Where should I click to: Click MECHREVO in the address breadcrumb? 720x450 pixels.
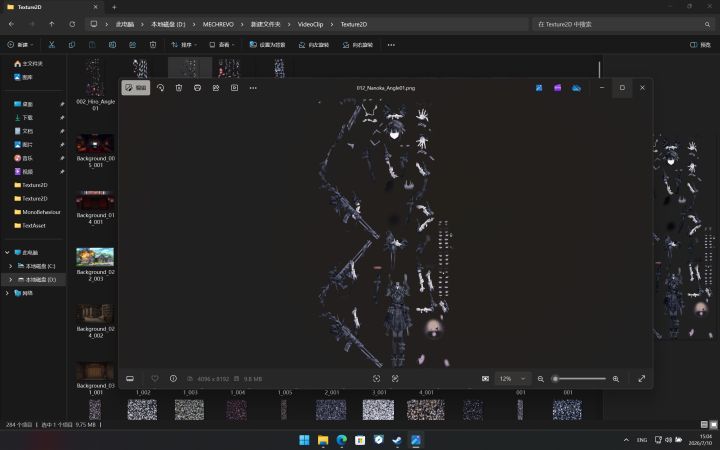[x=218, y=24]
